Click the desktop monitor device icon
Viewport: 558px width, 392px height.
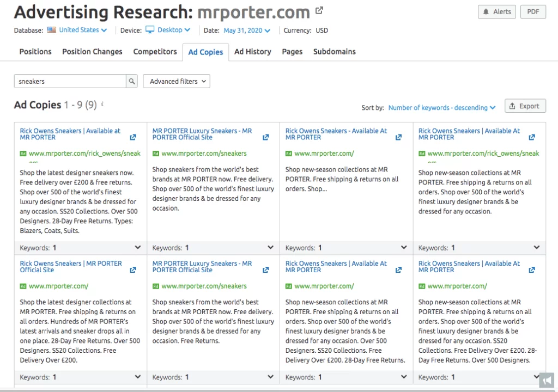click(150, 30)
